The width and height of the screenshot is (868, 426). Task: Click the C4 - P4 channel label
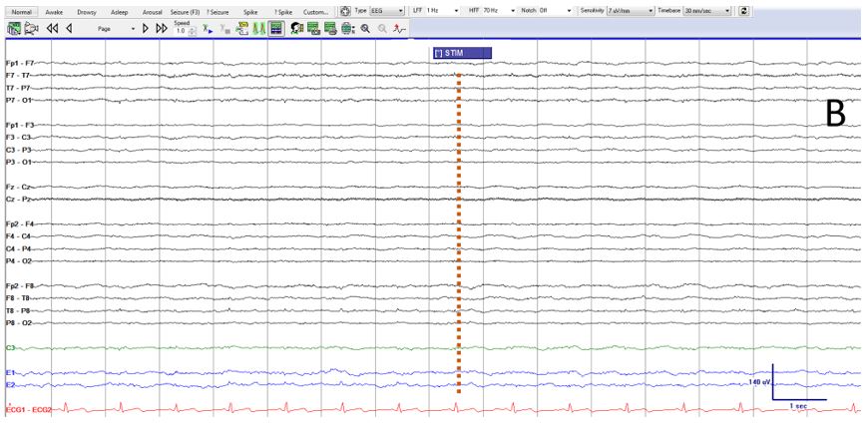tap(18, 249)
